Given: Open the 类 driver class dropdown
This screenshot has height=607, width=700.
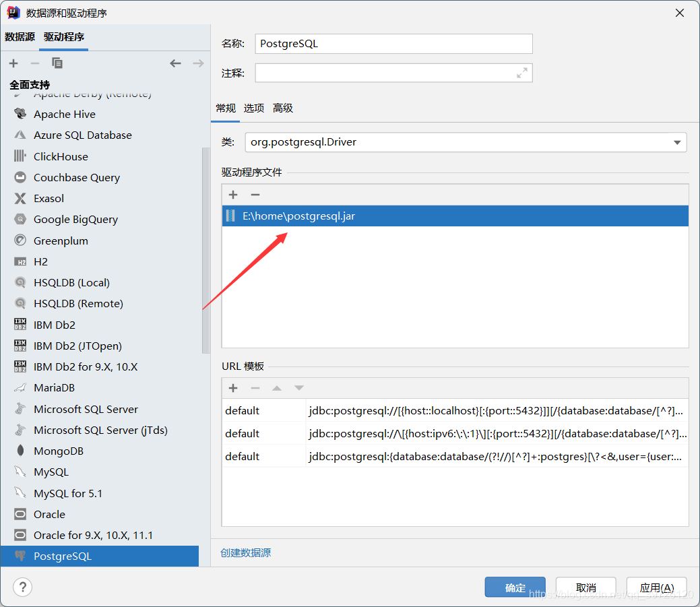Looking at the screenshot, I should point(676,142).
